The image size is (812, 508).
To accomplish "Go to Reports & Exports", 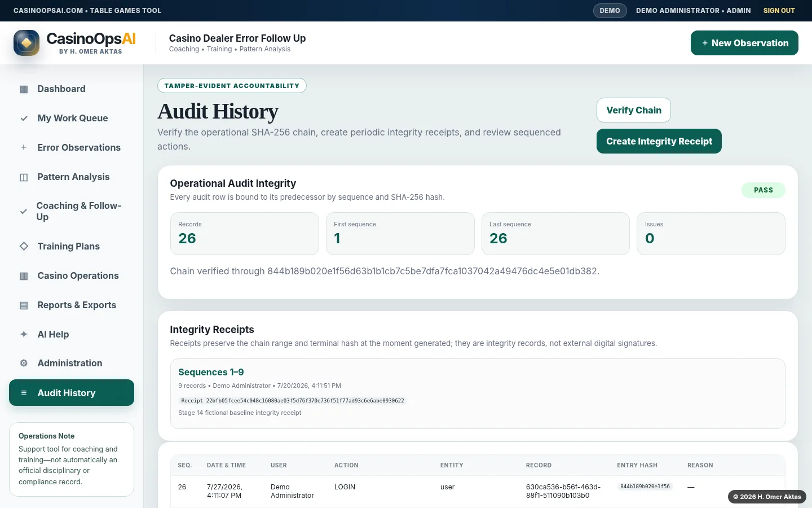I will [72, 305].
